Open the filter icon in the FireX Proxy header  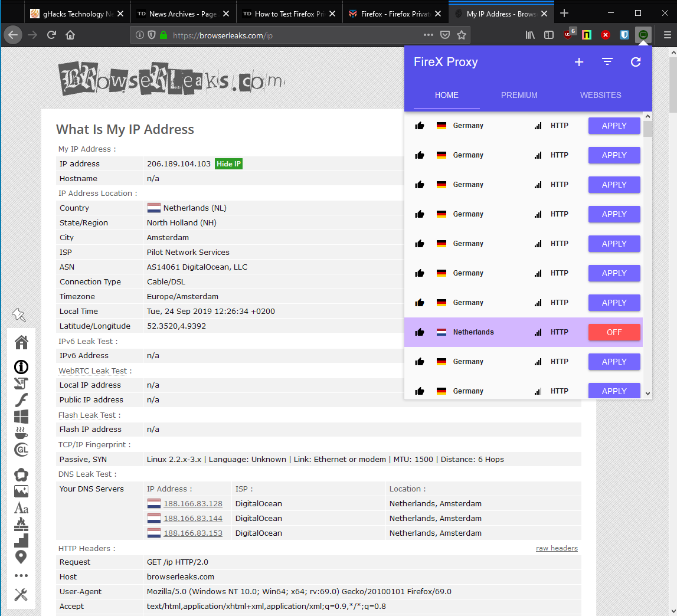tap(607, 62)
